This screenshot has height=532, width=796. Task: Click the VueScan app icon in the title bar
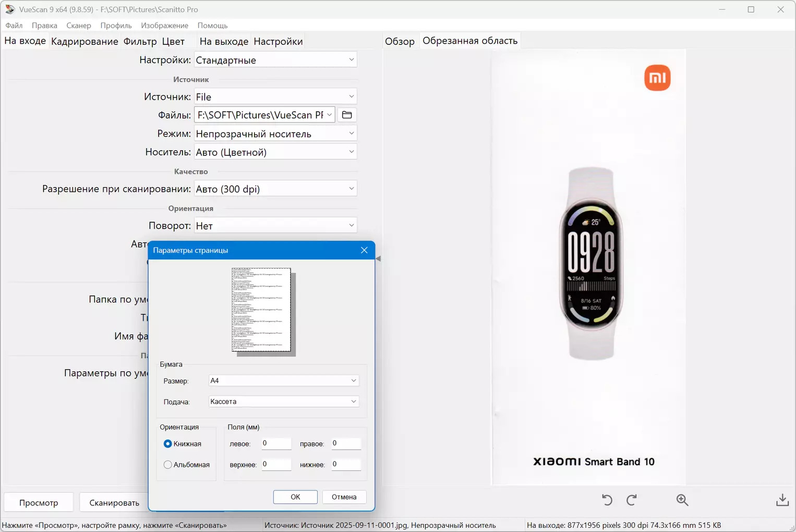[10, 9]
